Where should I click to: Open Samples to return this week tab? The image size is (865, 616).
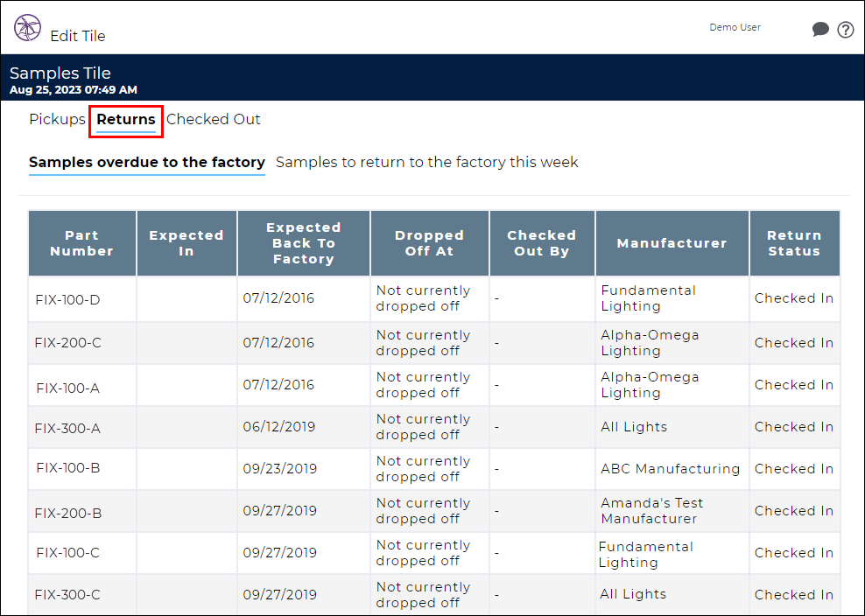pyautogui.click(x=427, y=162)
